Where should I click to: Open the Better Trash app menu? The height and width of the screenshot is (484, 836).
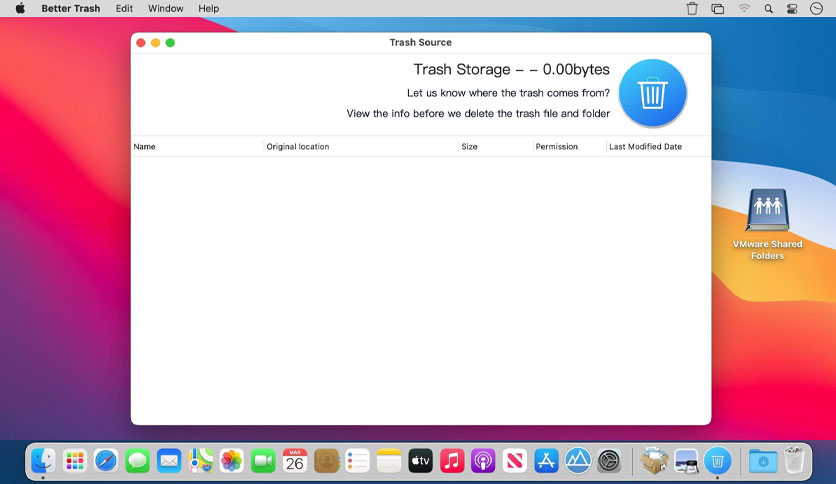[x=71, y=9]
